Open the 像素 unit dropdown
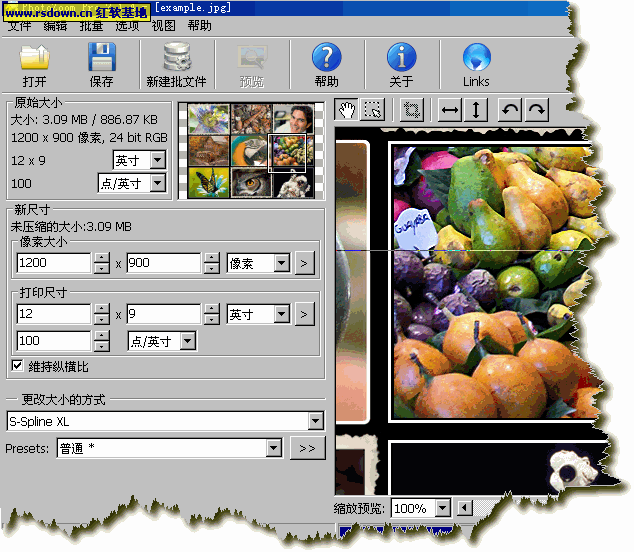634x552 pixels. point(281,263)
